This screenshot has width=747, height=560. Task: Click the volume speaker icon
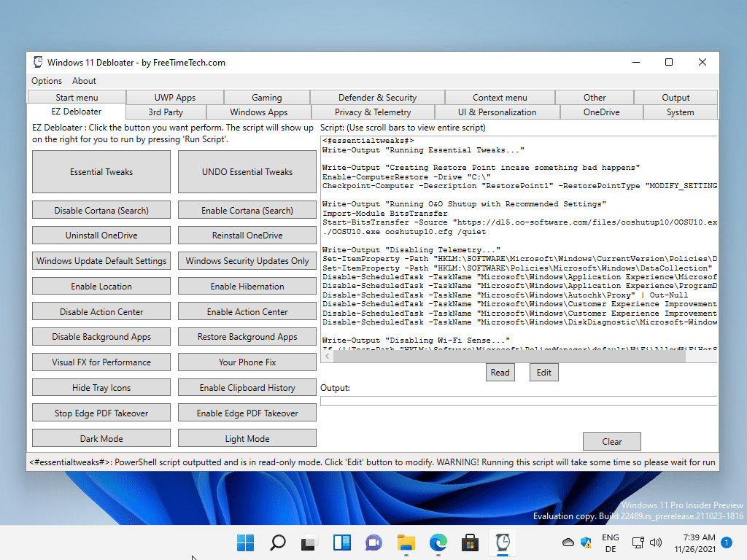655,542
